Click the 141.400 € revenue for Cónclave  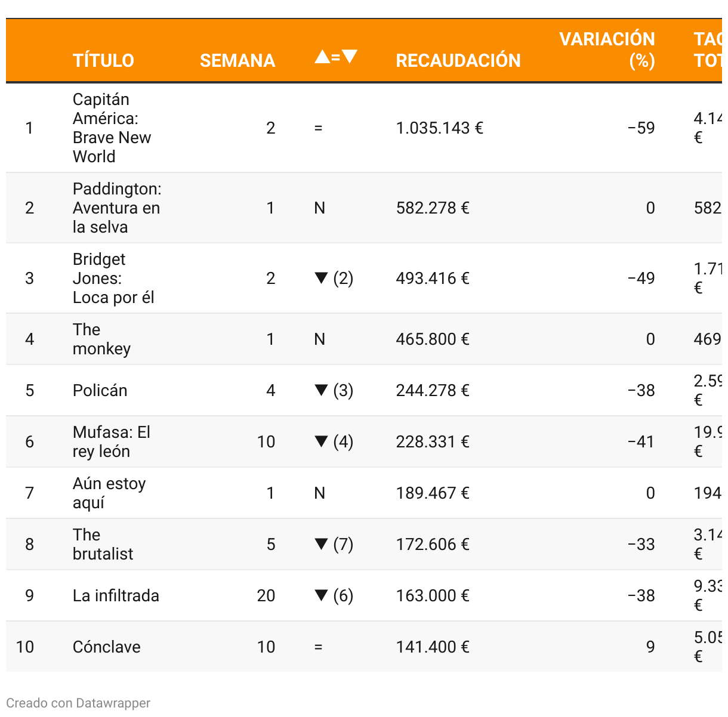[433, 647]
